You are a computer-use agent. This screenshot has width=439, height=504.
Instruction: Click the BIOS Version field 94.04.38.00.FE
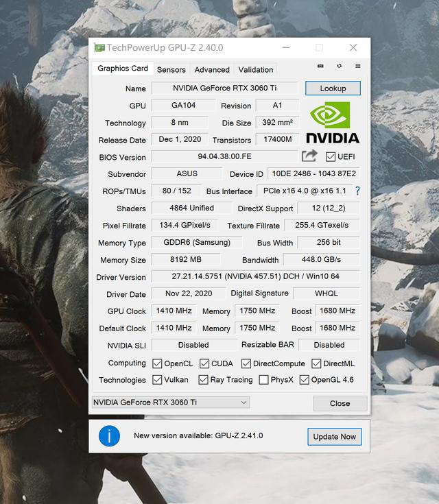pyautogui.click(x=225, y=156)
